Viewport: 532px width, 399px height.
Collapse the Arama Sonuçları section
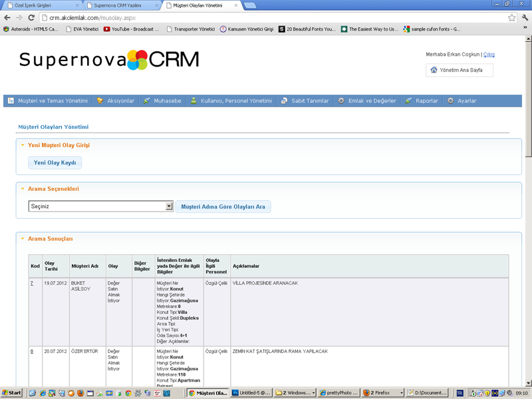[x=23, y=239]
